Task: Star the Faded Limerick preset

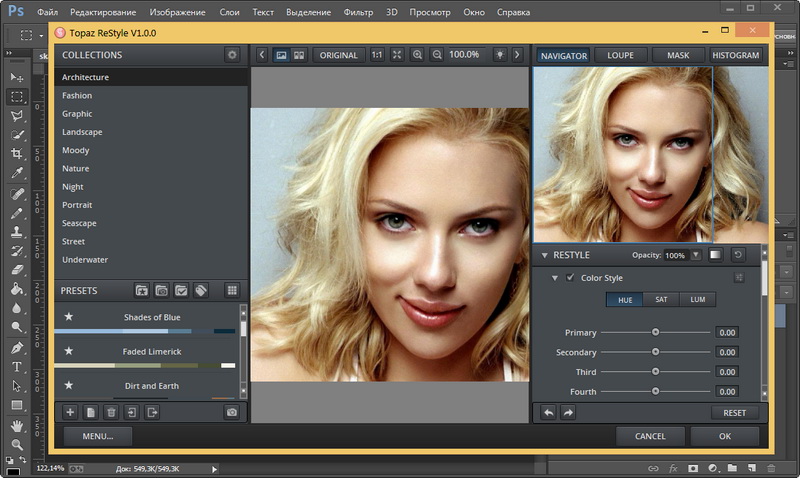Action: [x=69, y=351]
